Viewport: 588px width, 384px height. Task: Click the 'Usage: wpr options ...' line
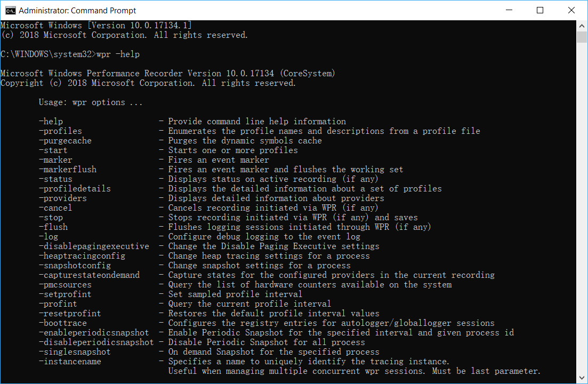(x=91, y=102)
